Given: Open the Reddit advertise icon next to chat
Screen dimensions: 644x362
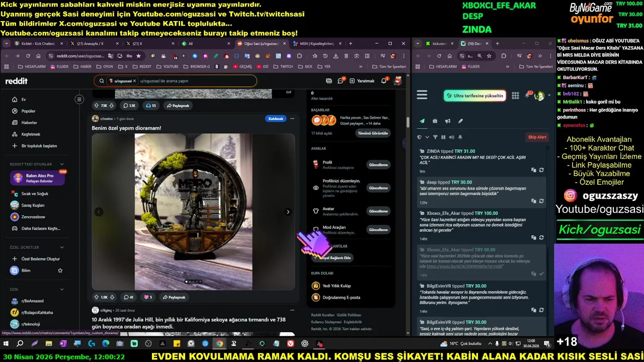Looking at the screenshot, I should click(329, 81).
